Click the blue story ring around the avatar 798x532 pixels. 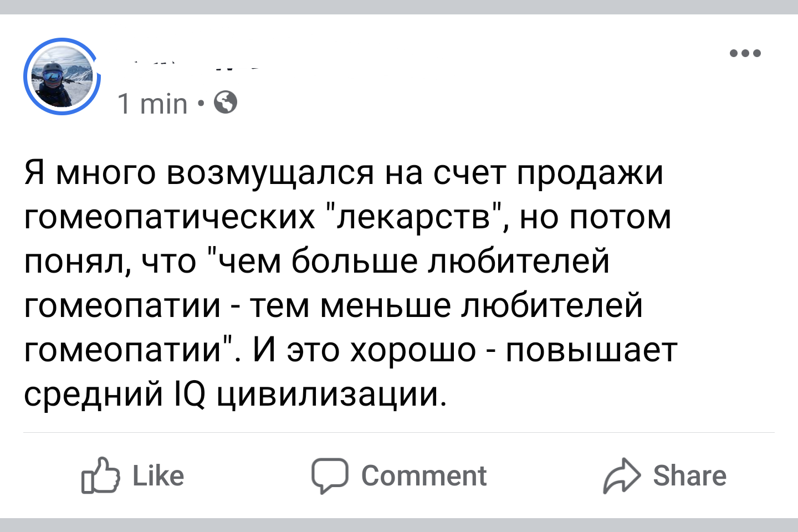click(x=27, y=77)
